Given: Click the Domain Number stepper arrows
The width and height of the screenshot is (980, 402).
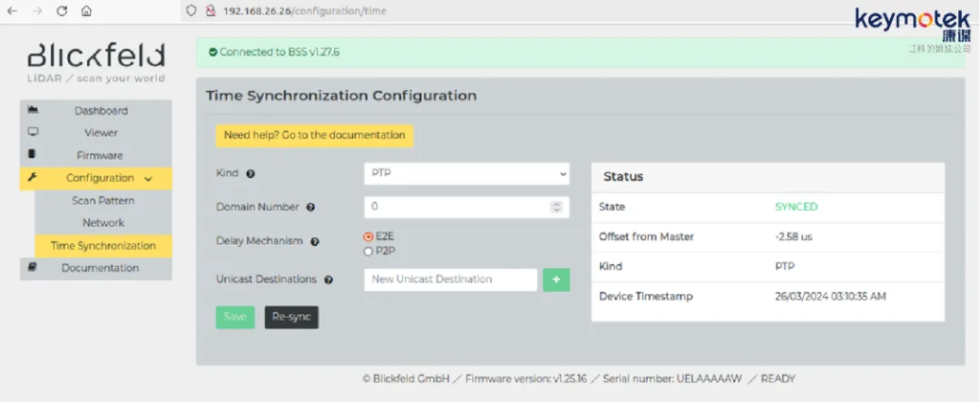Looking at the screenshot, I should pos(556,207).
